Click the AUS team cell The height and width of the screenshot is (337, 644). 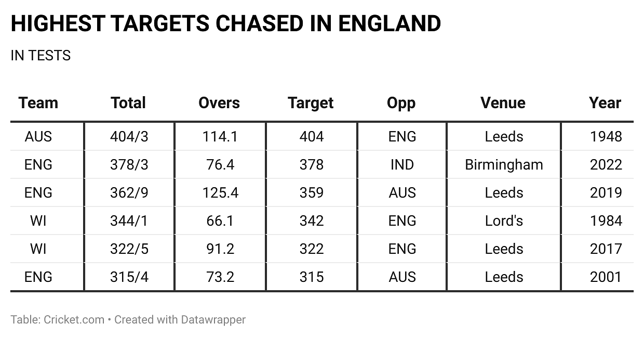tap(38, 137)
